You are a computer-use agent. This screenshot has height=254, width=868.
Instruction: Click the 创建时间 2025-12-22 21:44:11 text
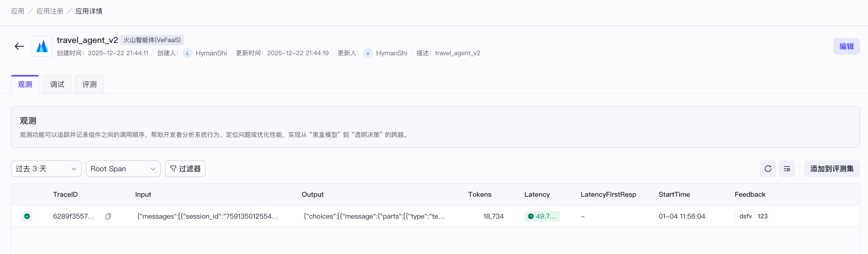pyautogui.click(x=103, y=53)
